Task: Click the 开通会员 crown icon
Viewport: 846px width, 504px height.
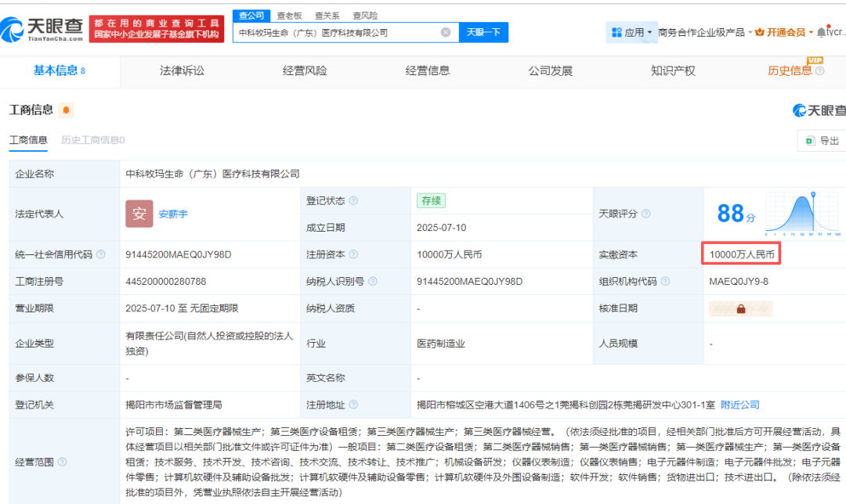Action: 760,31
